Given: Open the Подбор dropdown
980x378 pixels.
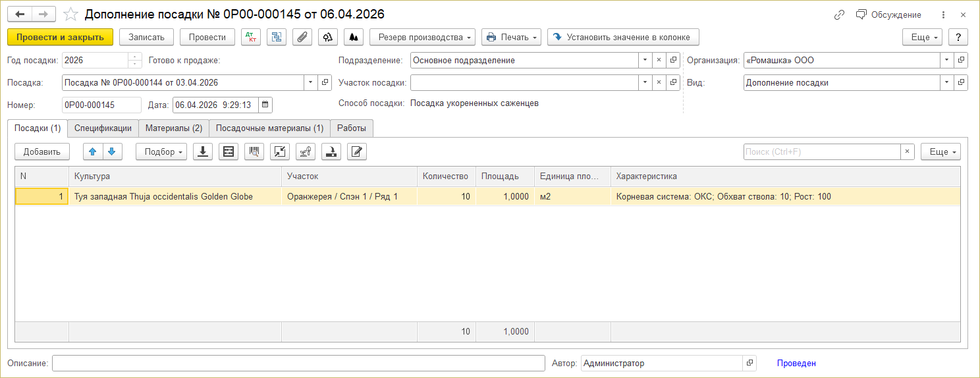Looking at the screenshot, I should tap(161, 152).
